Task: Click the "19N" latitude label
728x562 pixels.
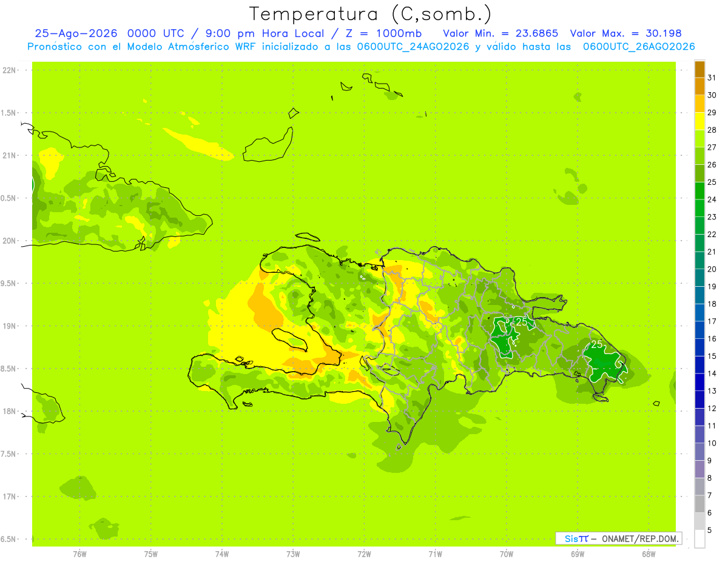Action: click(10, 326)
